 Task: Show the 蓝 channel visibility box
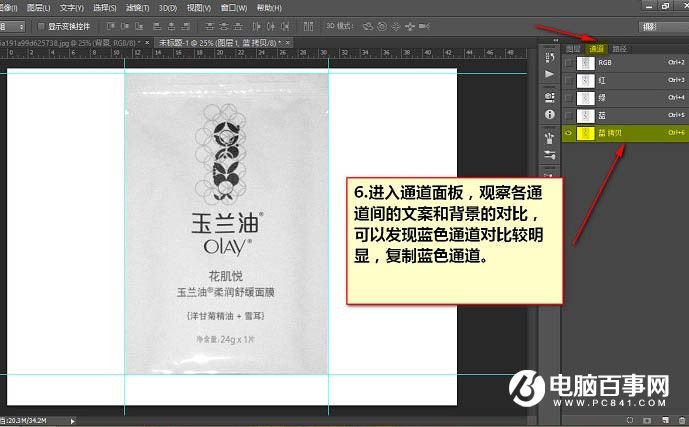tap(568, 116)
